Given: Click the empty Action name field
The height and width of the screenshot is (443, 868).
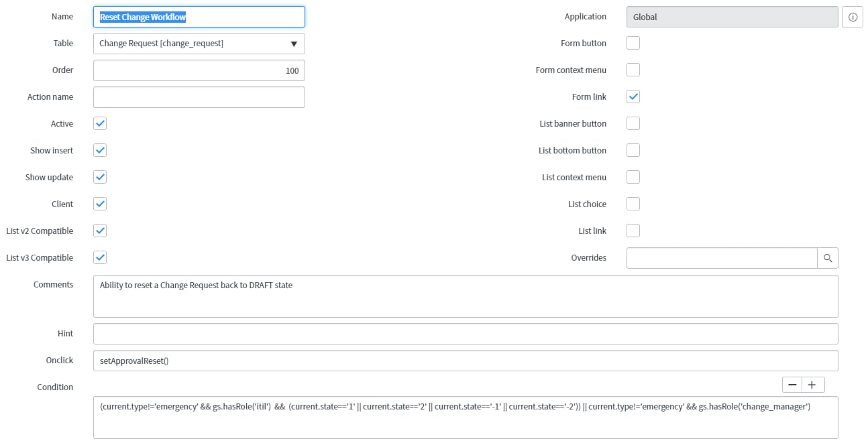Looking at the screenshot, I should tap(199, 97).
